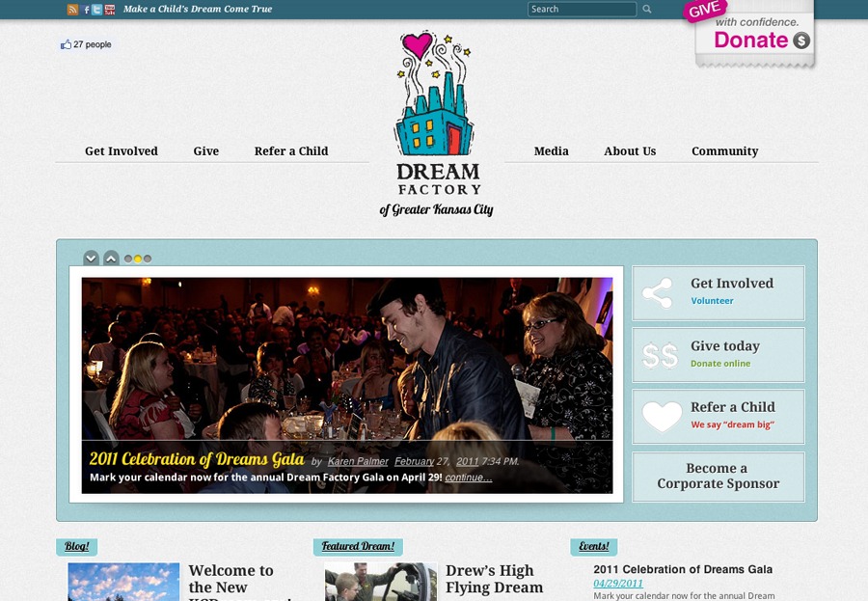Screen dimensions: 868x601
Task: Click the pink Donate button
Action: pos(750,40)
